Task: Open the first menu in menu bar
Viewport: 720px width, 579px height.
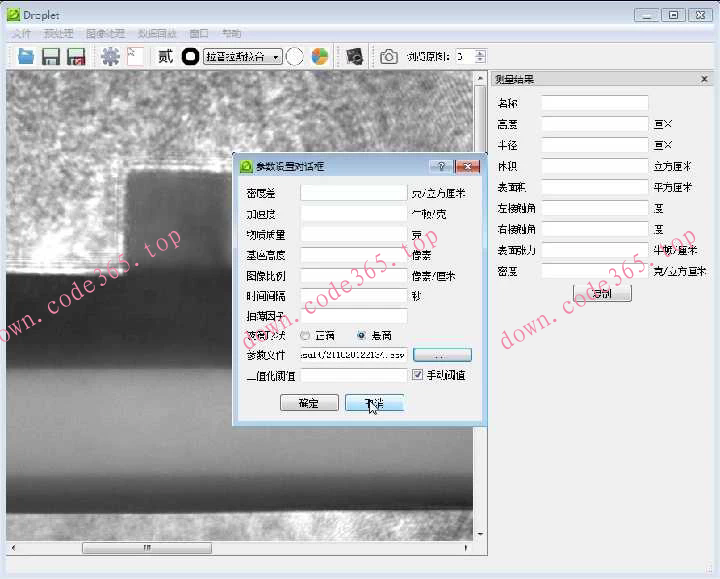Action: [x=21, y=33]
